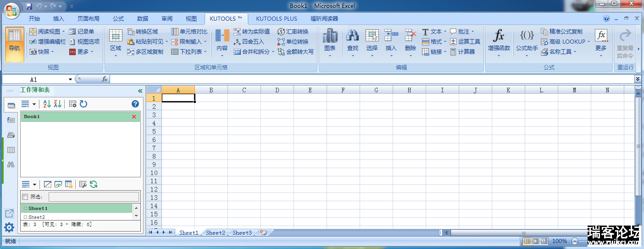Switch to Sheet2 tab at bottom
The width and height of the screenshot is (644, 249).
[x=216, y=233]
